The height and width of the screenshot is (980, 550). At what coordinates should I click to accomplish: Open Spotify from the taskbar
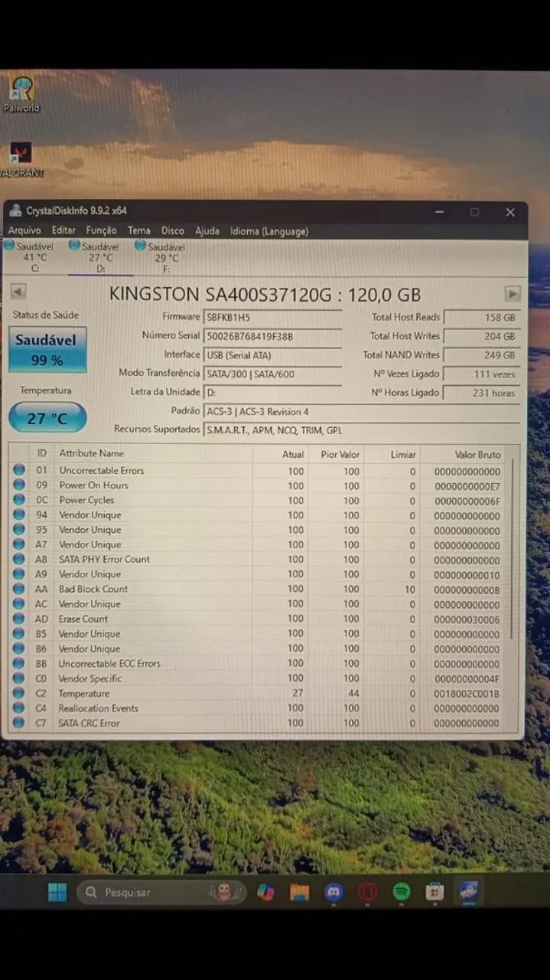[402, 892]
